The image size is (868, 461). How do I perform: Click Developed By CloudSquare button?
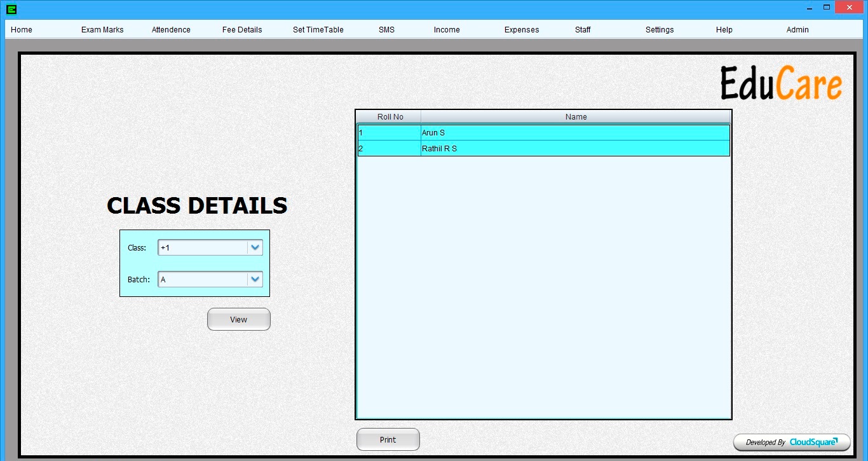coord(792,443)
